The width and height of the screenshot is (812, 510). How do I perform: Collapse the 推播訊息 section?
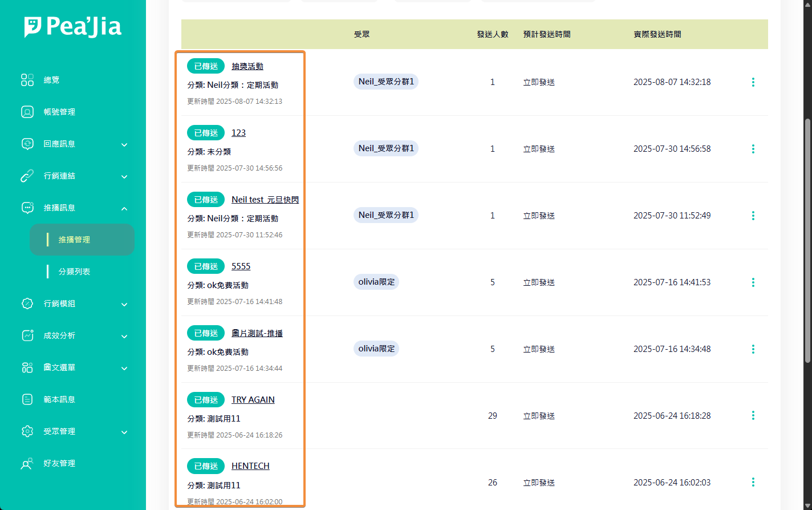pos(124,208)
